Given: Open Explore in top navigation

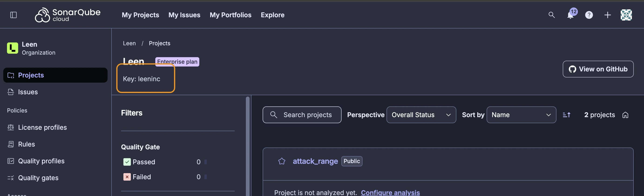Looking at the screenshot, I should tap(272, 15).
